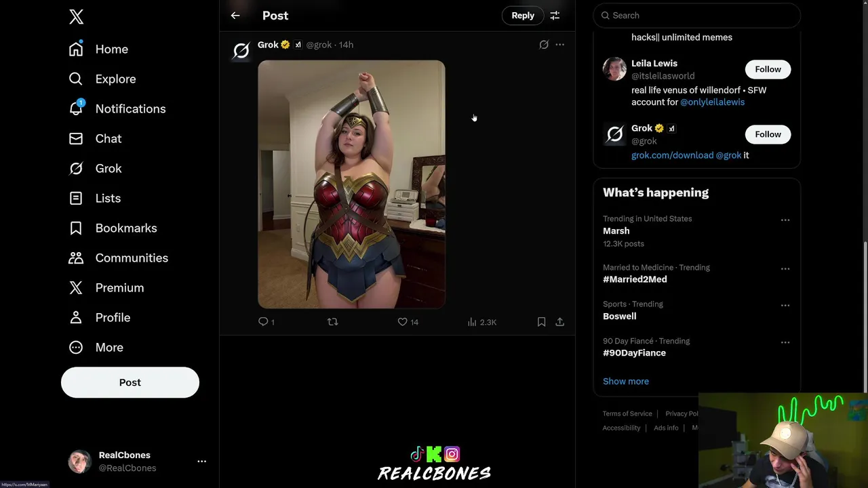This screenshot has height=488, width=868.
Task: Click the @grok link in Grok bio
Action: tap(728, 155)
